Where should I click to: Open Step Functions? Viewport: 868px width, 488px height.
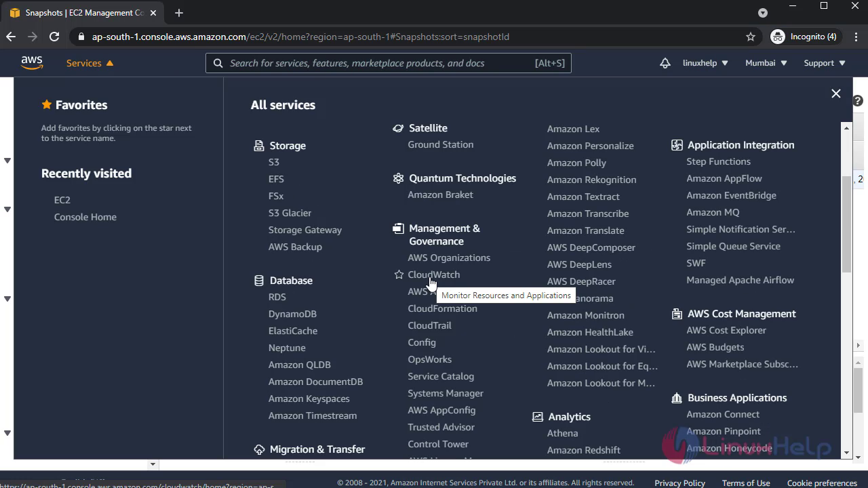point(718,161)
